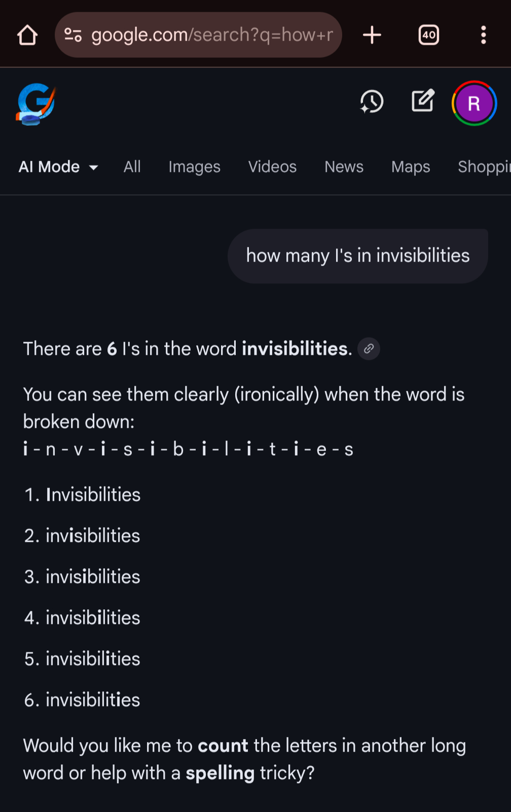
Task: Open the Videos tab
Action: coord(272,167)
